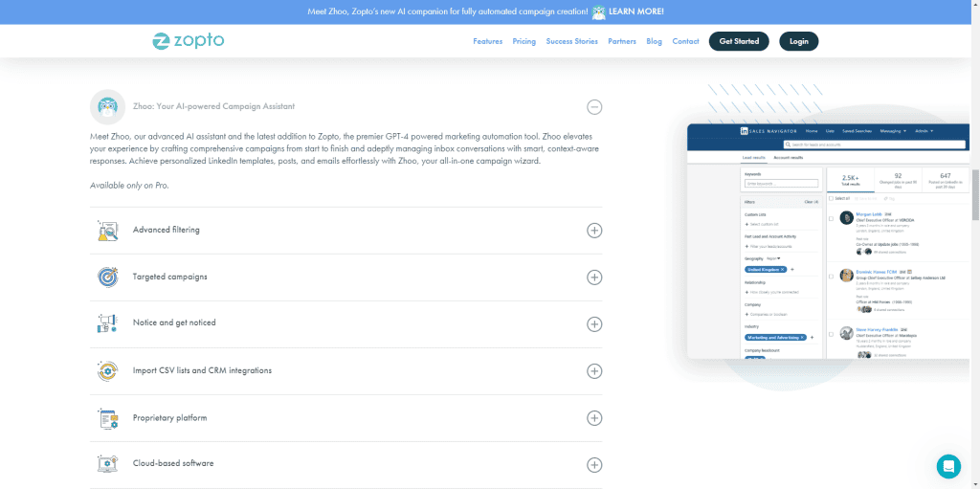Check the box beside Steve Harvey-Franklin

tap(831, 335)
